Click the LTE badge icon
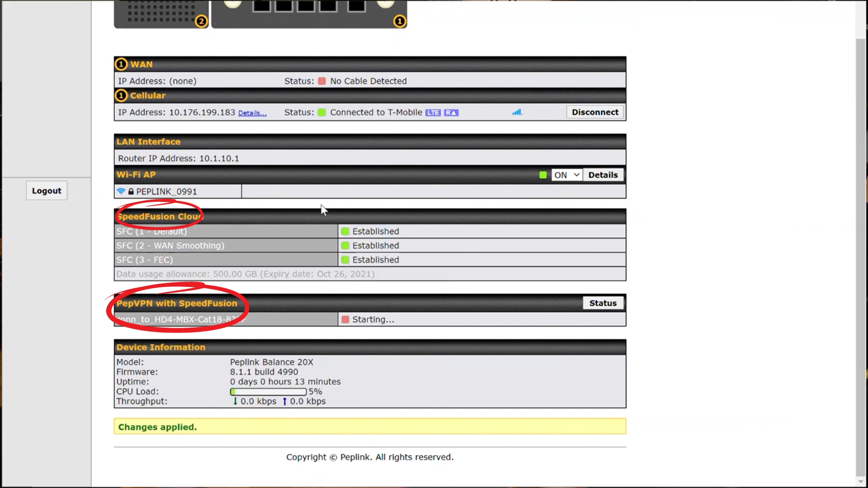Screen dimensions: 868x488 433,113
